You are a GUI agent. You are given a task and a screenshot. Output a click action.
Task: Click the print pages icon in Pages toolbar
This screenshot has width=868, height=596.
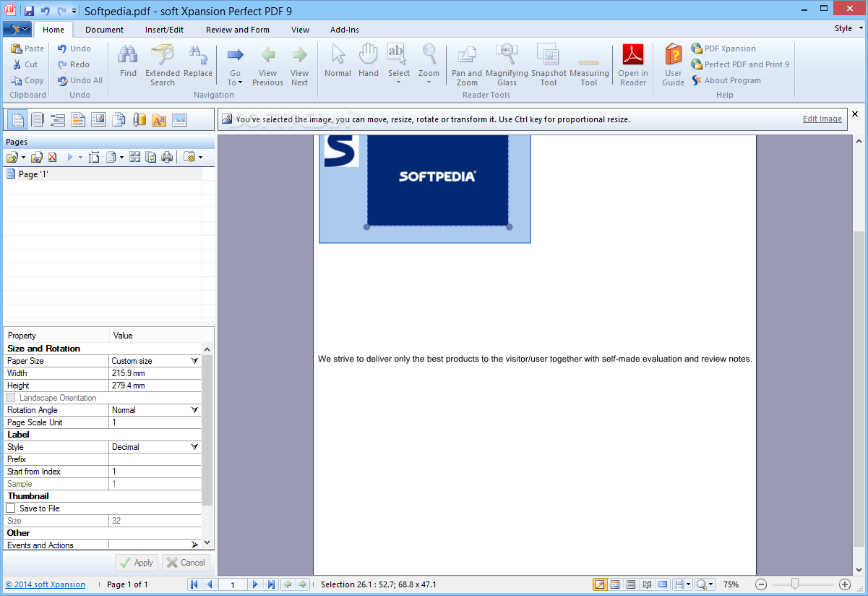click(167, 157)
